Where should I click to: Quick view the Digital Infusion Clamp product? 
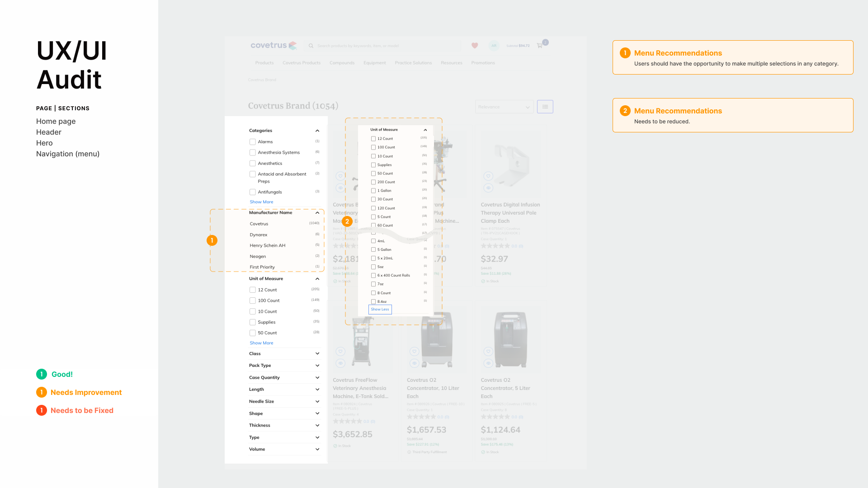coord(488,188)
